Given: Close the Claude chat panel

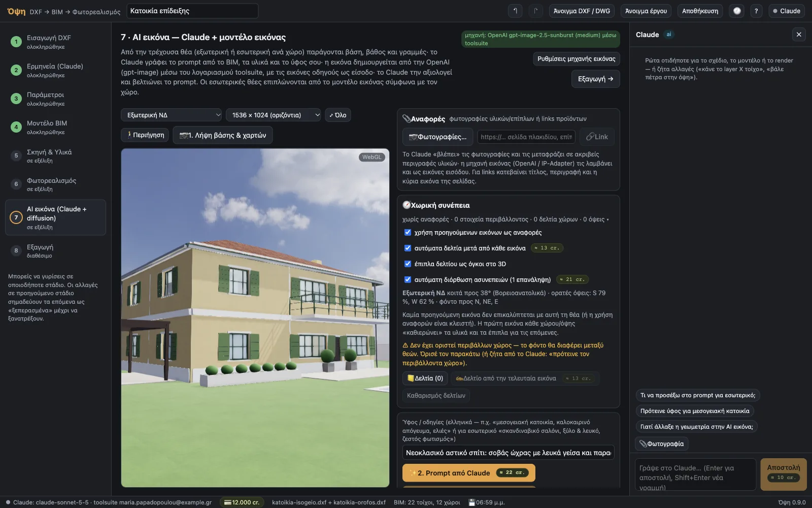Looking at the screenshot, I should (x=799, y=35).
